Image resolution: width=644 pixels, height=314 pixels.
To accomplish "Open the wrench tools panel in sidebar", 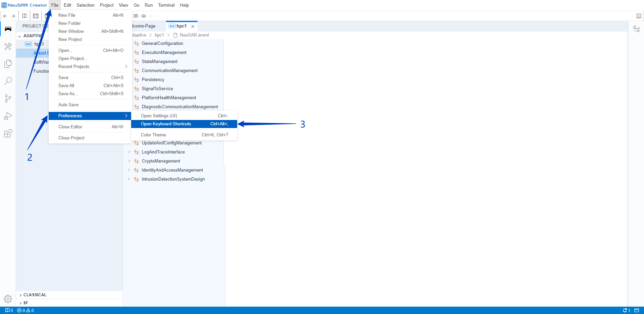I will [x=8, y=46].
